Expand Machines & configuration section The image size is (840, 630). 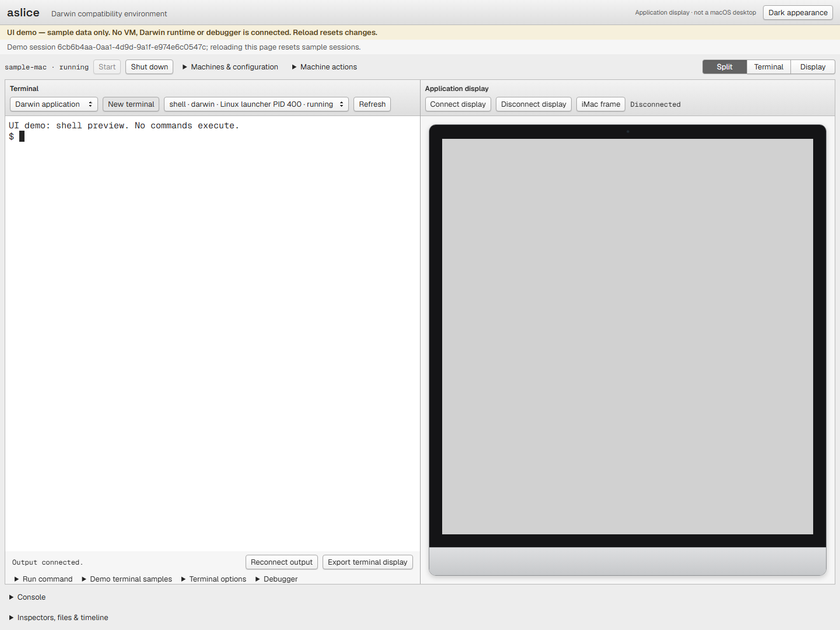click(x=230, y=67)
